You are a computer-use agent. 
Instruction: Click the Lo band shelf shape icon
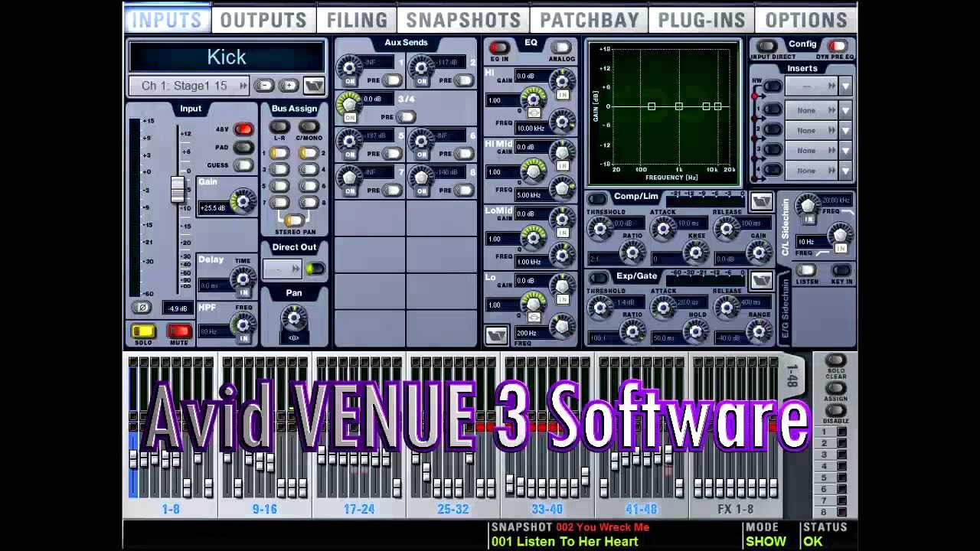tap(534, 317)
